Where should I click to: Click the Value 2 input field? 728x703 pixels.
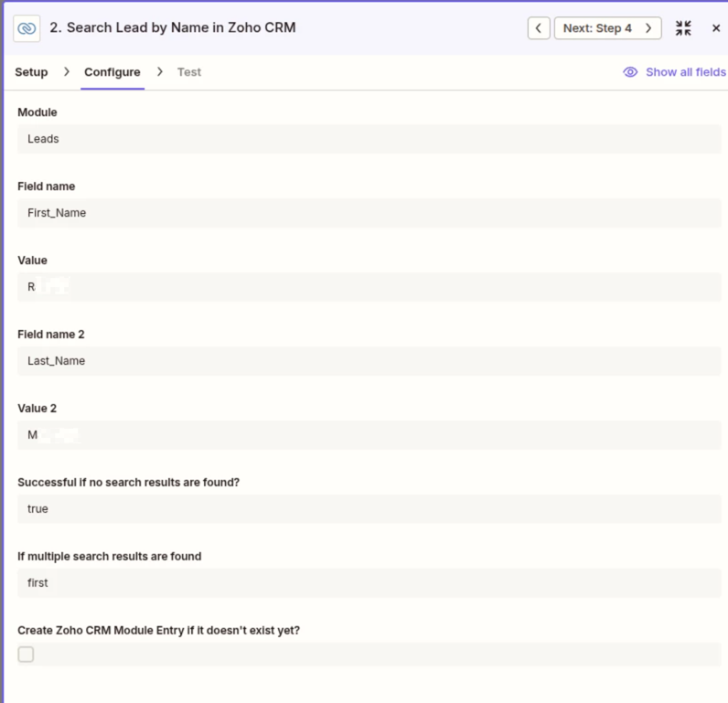369,435
